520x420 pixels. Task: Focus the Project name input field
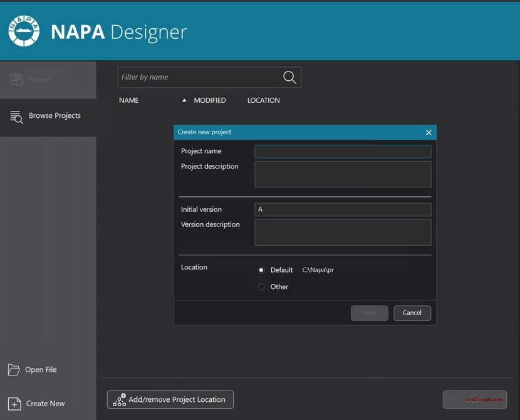pyautogui.click(x=343, y=151)
